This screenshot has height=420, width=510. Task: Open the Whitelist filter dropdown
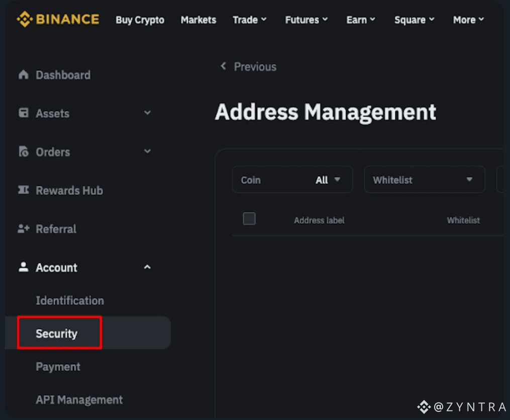click(x=424, y=180)
